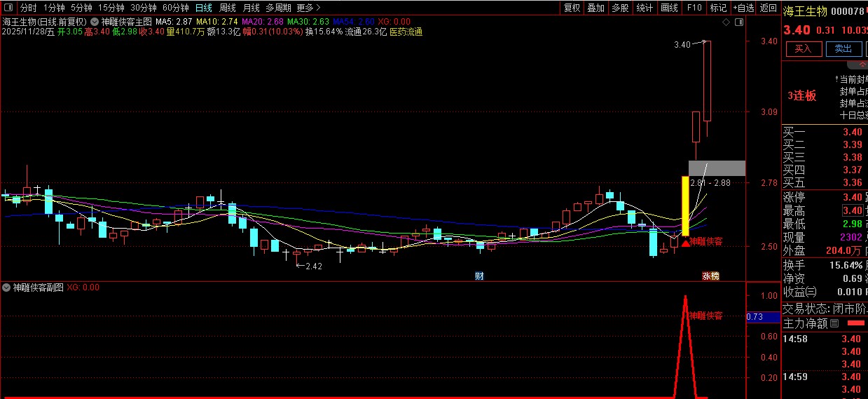
Task: Click the red 神雕侠客 triangle signal marker
Action: (x=686, y=243)
